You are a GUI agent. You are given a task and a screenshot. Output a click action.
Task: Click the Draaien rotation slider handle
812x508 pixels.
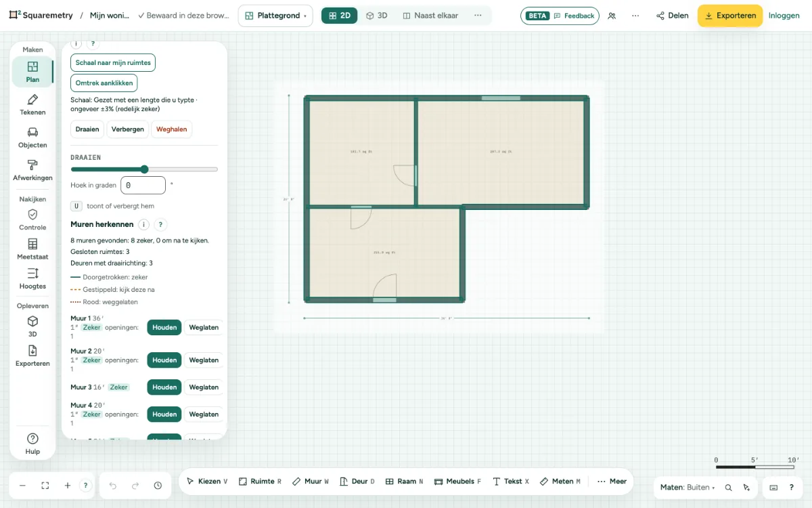[144, 169]
